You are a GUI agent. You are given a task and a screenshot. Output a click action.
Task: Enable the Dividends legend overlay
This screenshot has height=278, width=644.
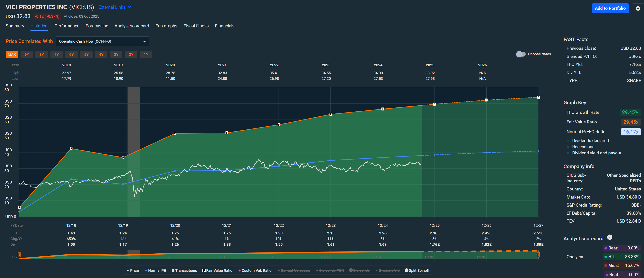click(359, 270)
